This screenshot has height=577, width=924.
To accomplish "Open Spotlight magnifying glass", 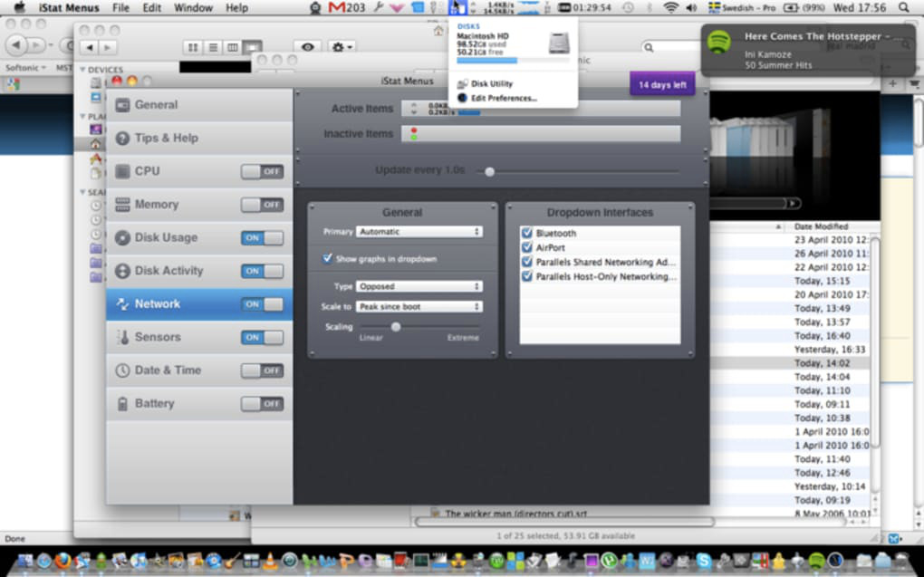I will [903, 7].
